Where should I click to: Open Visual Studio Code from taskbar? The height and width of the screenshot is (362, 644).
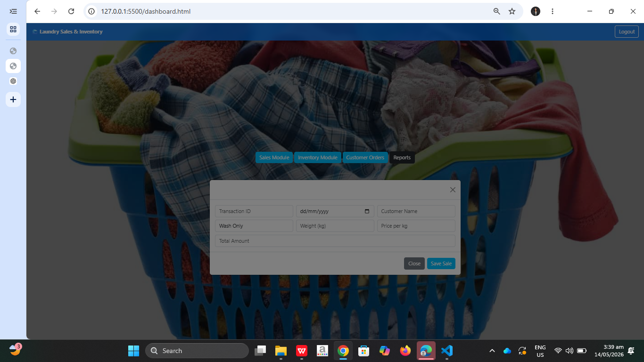[x=447, y=351]
